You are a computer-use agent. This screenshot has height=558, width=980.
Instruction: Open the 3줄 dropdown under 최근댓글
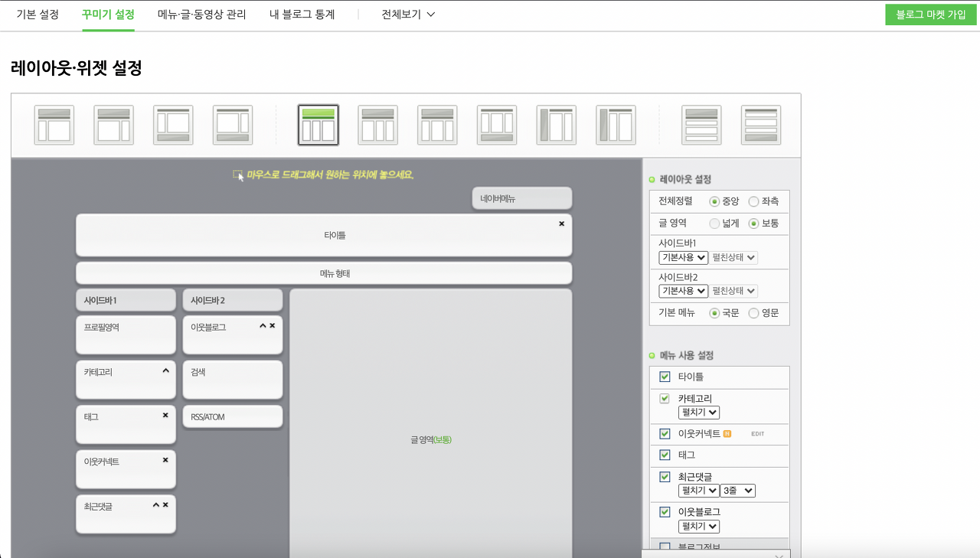pyautogui.click(x=737, y=491)
